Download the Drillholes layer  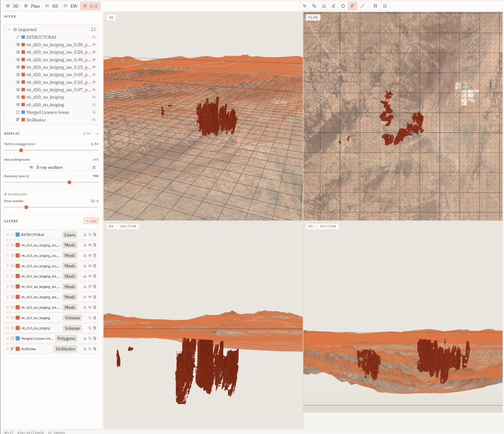tap(85, 349)
